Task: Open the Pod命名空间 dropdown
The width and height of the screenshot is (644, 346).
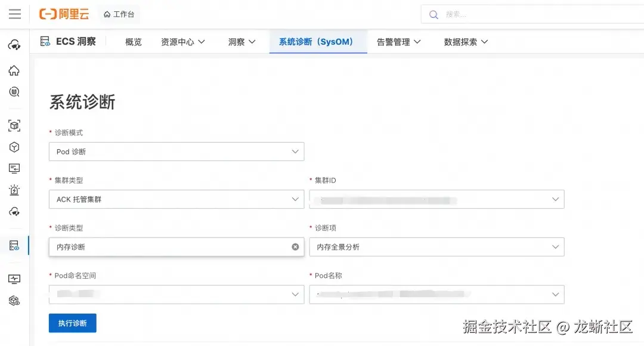Action: (177, 295)
